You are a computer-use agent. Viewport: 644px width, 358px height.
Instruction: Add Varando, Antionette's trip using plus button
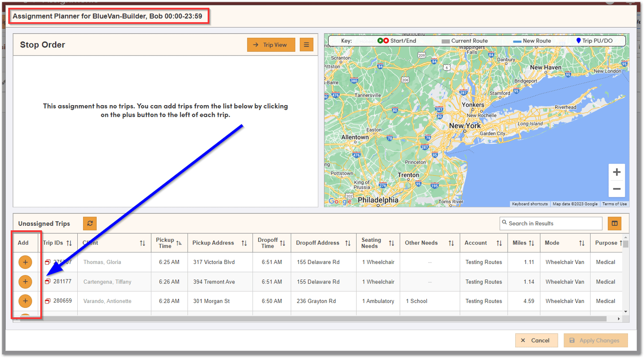[25, 301]
